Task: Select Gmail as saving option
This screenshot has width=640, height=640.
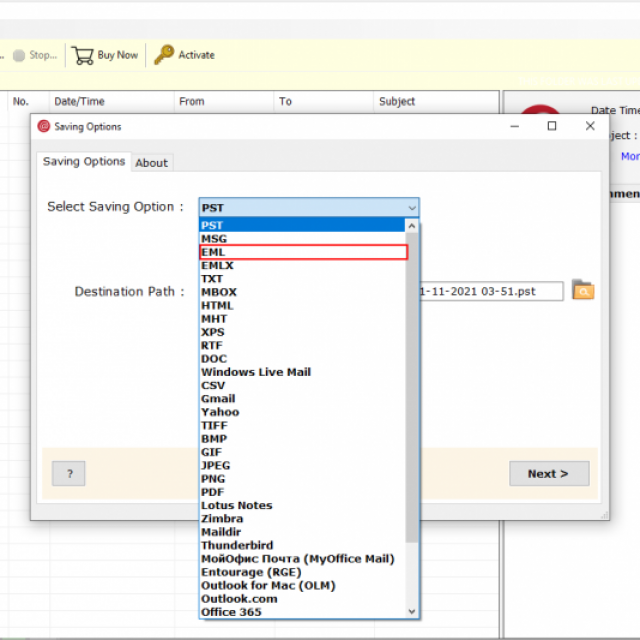Action: coord(302,399)
